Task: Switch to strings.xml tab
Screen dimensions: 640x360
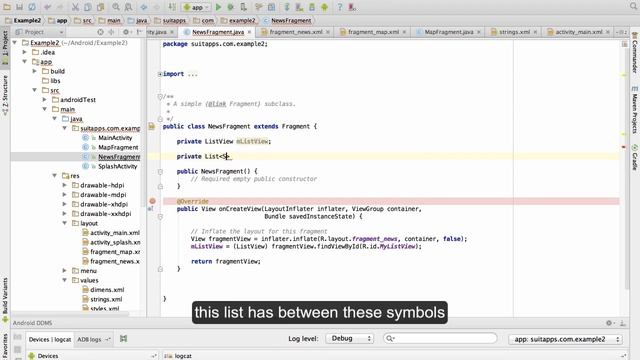Action: [514, 32]
